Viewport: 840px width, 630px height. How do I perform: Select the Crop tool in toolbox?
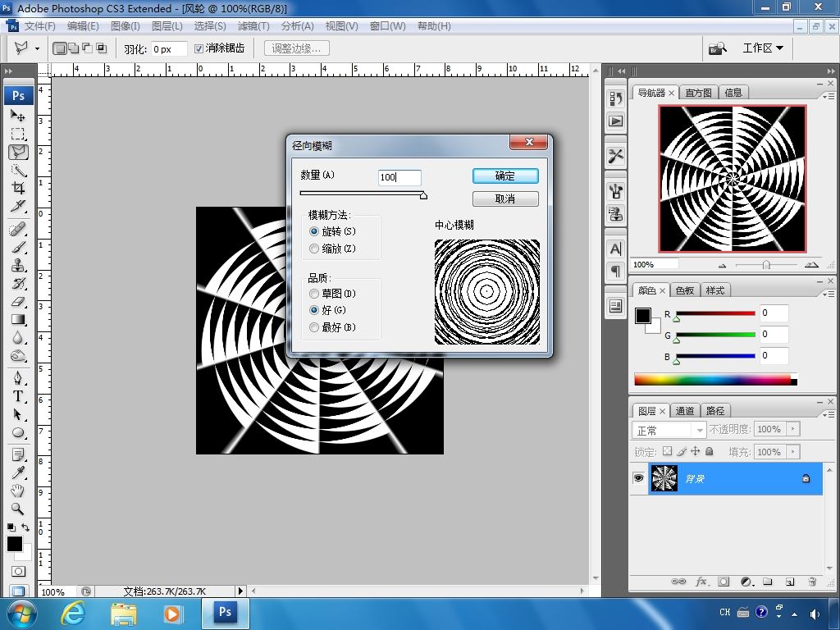click(x=18, y=188)
